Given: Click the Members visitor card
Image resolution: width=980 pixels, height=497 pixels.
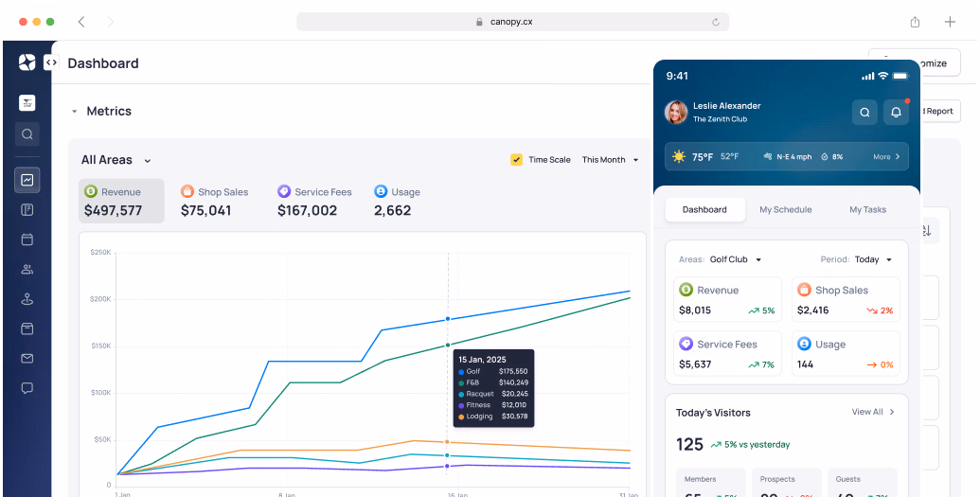Looking at the screenshot, I should [x=711, y=482].
